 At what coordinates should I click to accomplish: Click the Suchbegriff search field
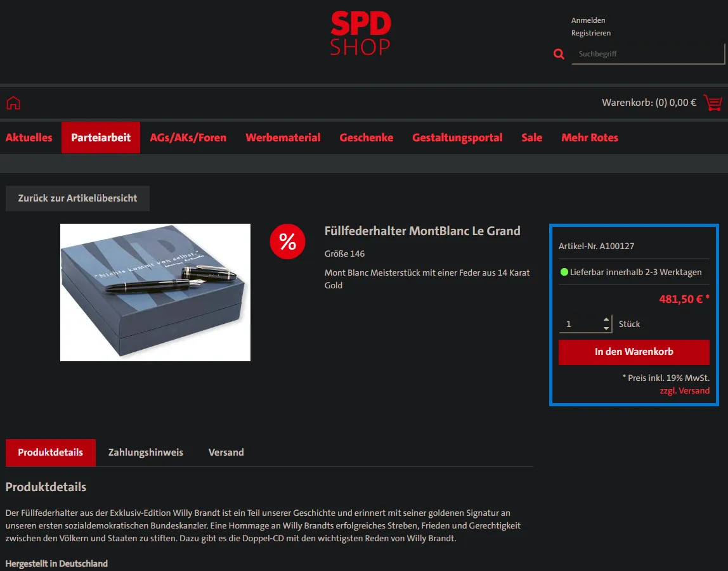648,54
